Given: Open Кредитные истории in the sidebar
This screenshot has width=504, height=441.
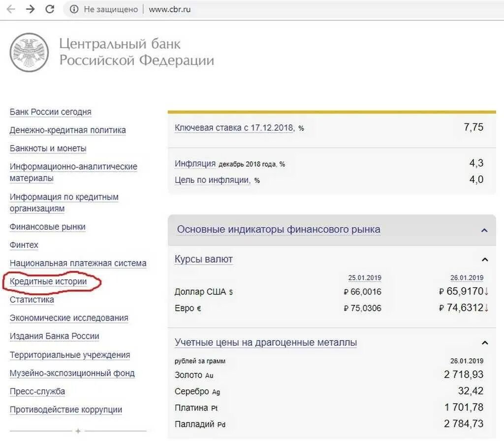Looking at the screenshot, I should (x=48, y=282).
